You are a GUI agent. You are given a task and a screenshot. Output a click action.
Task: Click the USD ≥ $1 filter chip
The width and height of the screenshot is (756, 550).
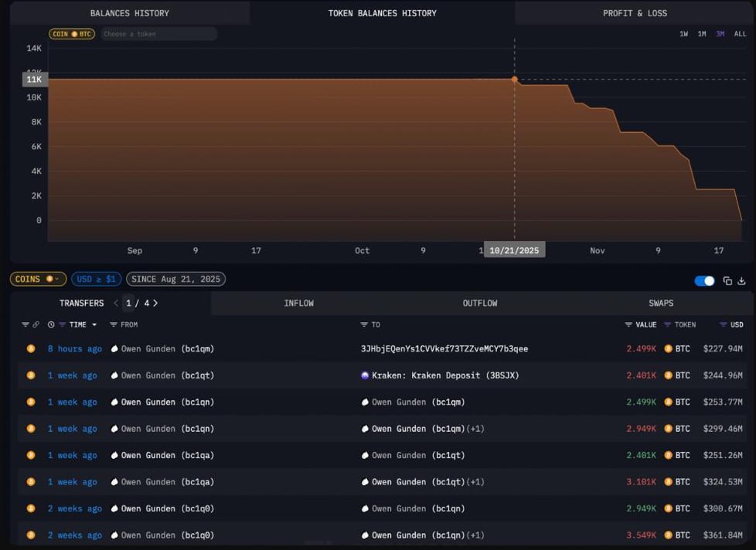(96, 279)
